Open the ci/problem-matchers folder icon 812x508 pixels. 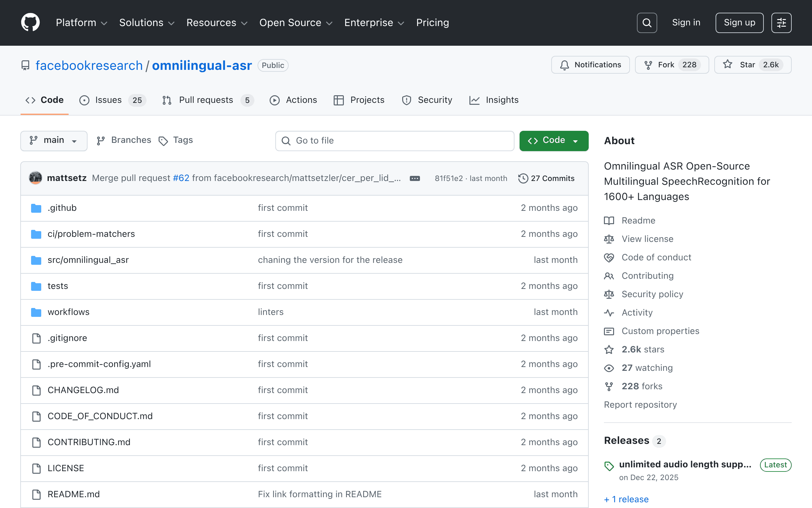point(36,234)
